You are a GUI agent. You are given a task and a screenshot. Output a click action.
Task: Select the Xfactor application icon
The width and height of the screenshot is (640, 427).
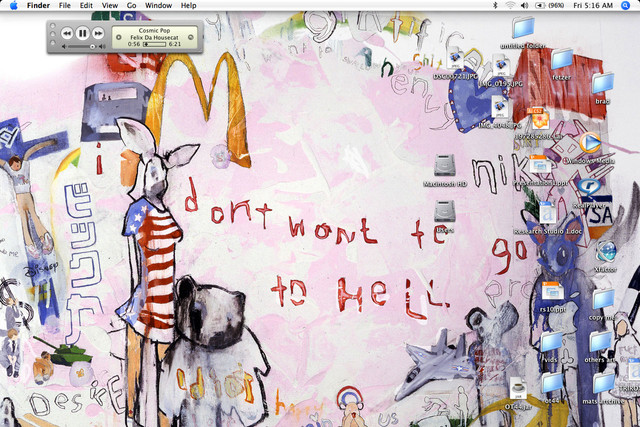point(605,251)
